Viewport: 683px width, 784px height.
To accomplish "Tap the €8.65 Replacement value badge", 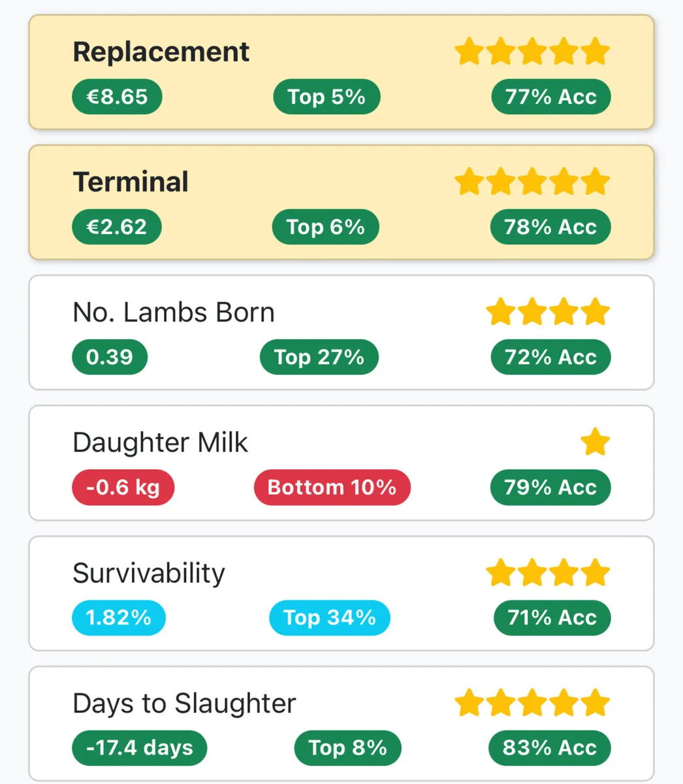I will [x=117, y=97].
